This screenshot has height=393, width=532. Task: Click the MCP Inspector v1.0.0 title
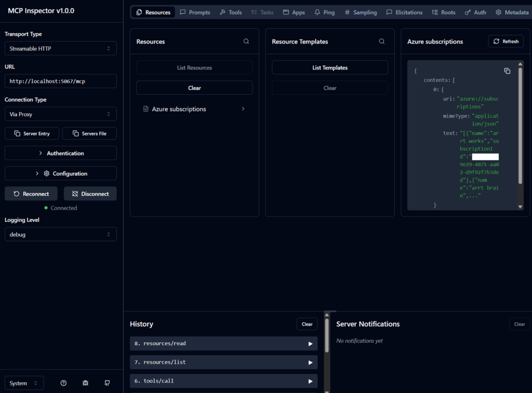coord(41,10)
